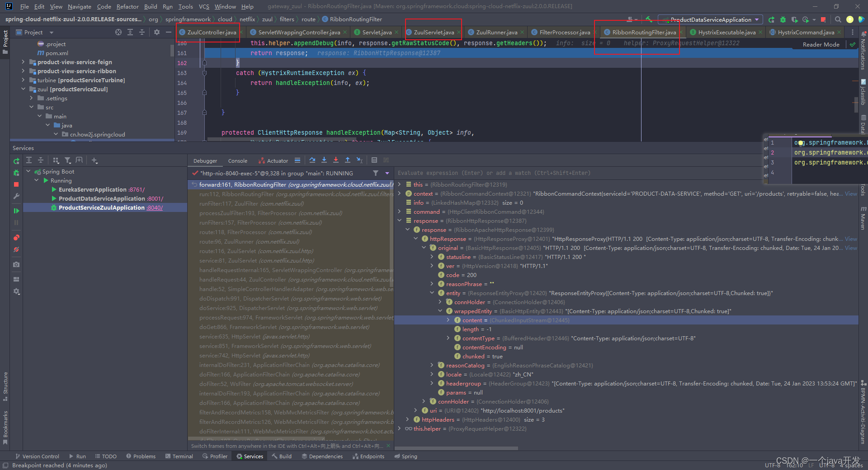This screenshot has height=470, width=868.
Task: Open Project panel gear options icon
Action: click(x=157, y=32)
